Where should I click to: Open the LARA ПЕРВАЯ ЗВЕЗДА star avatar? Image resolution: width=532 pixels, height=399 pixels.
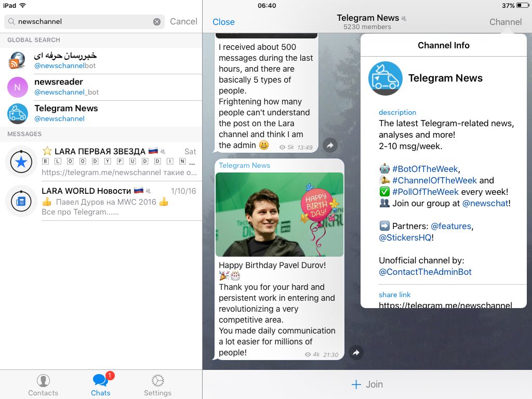[x=21, y=162]
